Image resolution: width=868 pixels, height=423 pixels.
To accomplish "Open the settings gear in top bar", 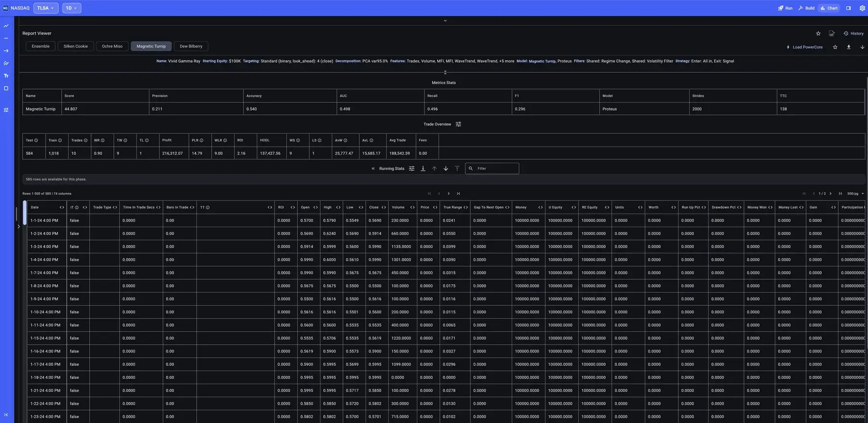I will [x=862, y=8].
